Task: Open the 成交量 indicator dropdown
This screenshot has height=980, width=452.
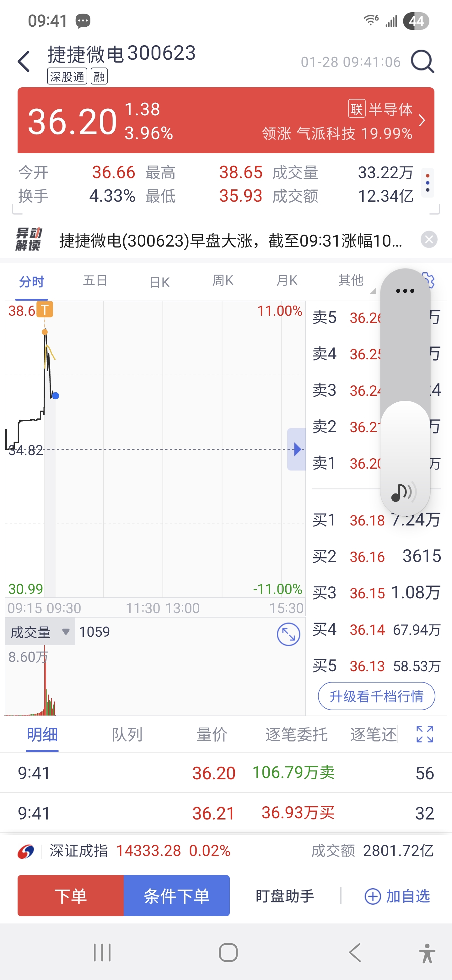Action: 40,632
